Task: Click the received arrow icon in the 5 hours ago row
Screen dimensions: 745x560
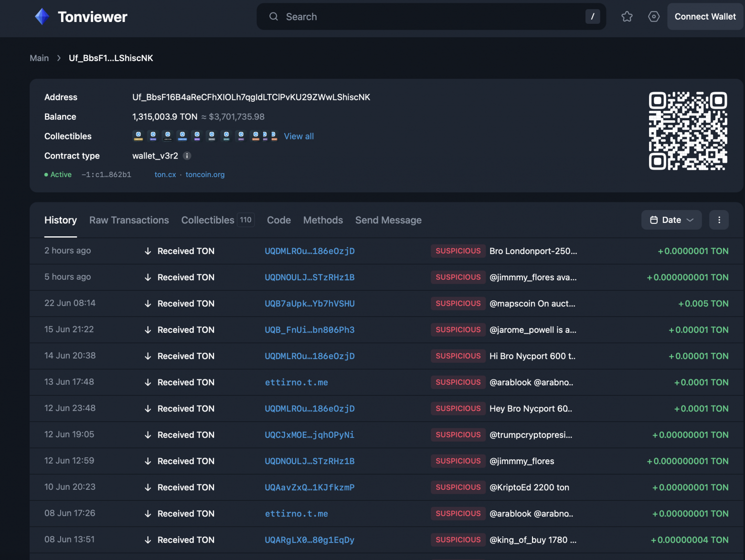Action: pyautogui.click(x=148, y=277)
